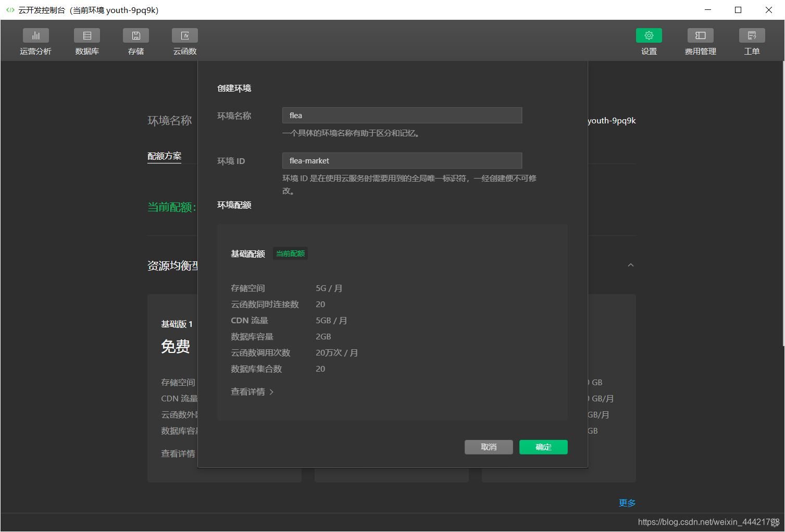Click the vertical scrollbar on the right
Screen dimensions: 785x532
coord(783,203)
